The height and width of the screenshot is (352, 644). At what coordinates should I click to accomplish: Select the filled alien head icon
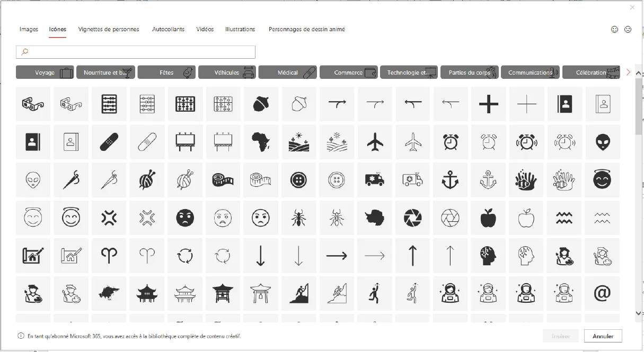pyautogui.click(x=602, y=142)
